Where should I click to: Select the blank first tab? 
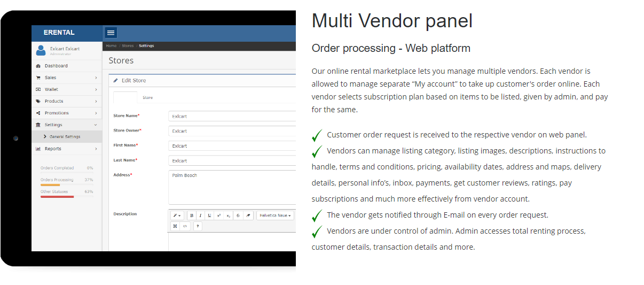tap(125, 97)
